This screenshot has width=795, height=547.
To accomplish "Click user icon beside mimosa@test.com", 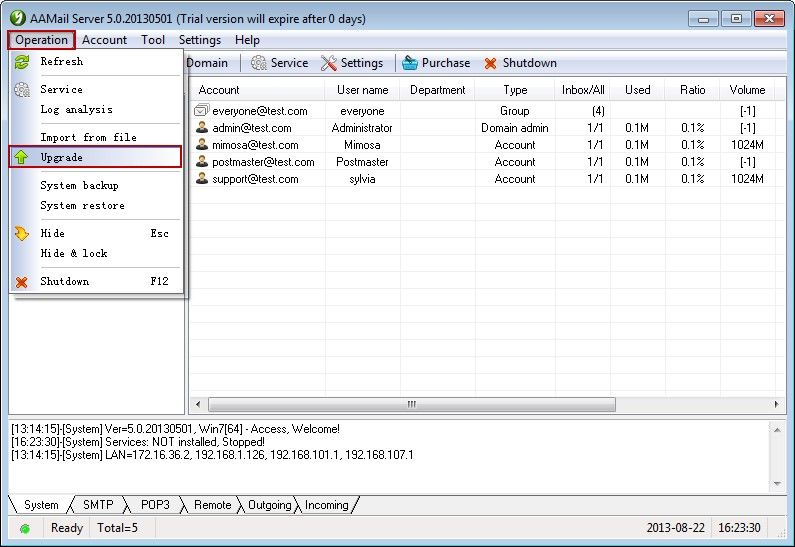I will coord(202,144).
